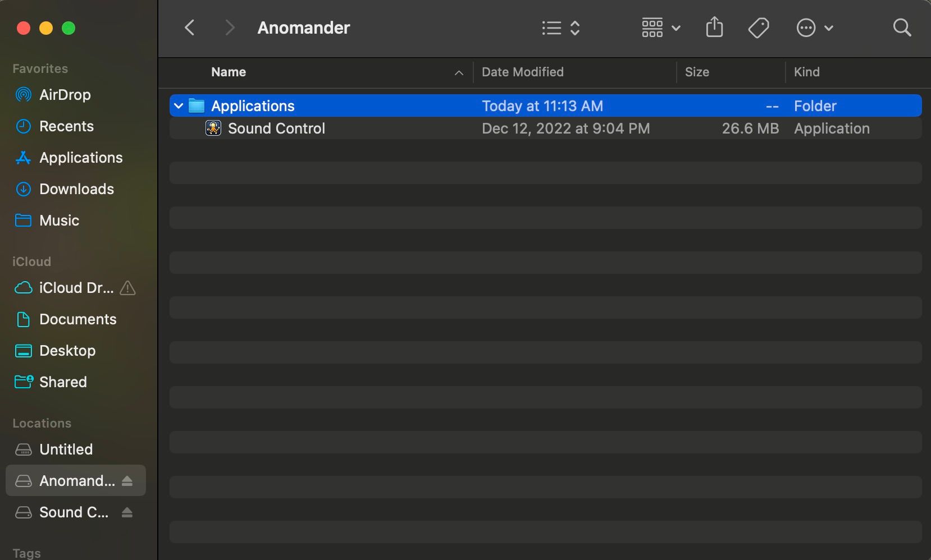Image resolution: width=931 pixels, height=560 pixels.
Task: Open Applications in the sidebar Favorites
Action: coord(81,158)
